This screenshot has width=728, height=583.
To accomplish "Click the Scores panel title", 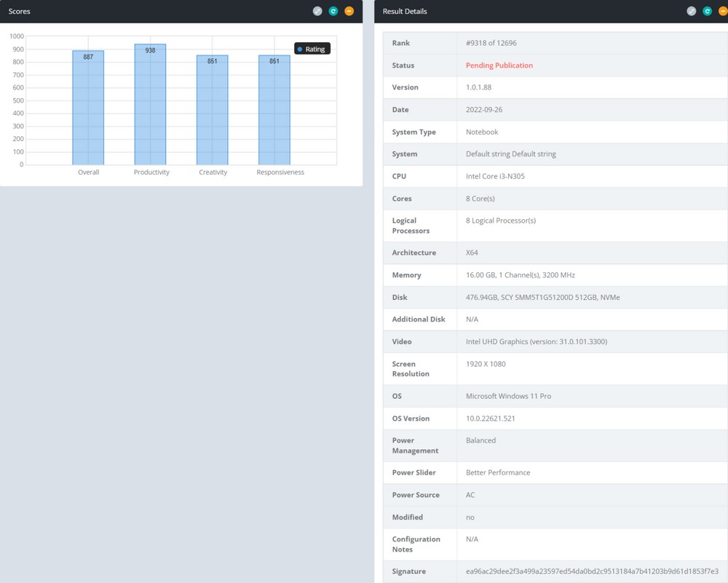I will pos(20,12).
